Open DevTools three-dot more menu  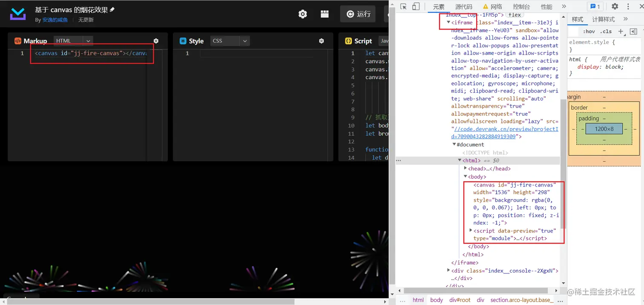[x=628, y=6]
